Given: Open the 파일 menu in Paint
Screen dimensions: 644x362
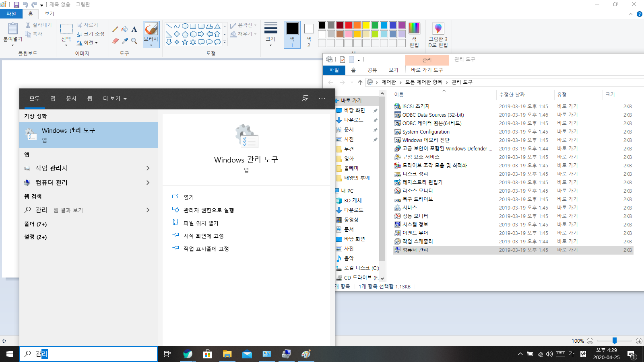Looking at the screenshot, I should [11, 14].
